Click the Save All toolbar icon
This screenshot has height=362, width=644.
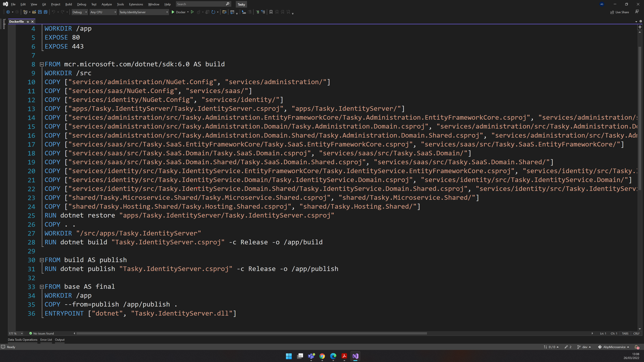[45, 12]
